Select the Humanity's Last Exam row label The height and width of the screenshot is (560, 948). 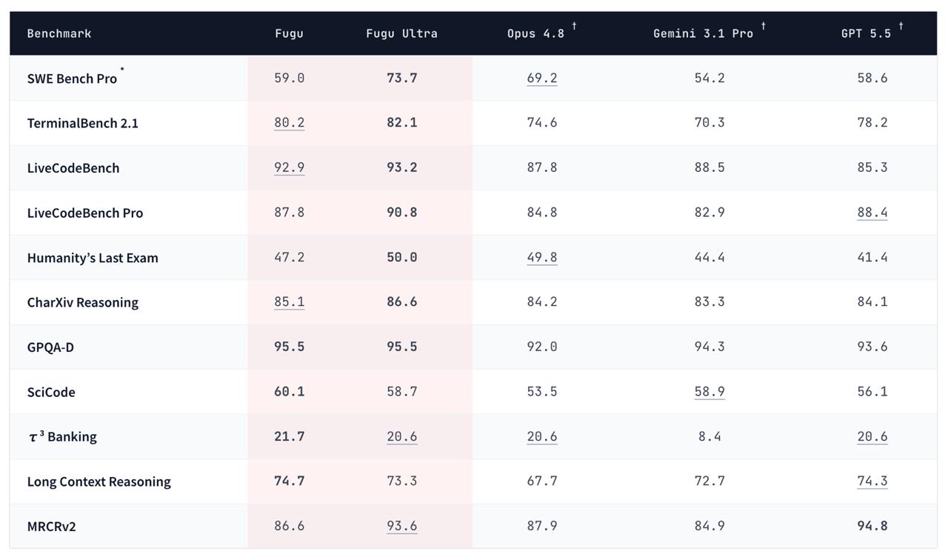tap(93, 258)
